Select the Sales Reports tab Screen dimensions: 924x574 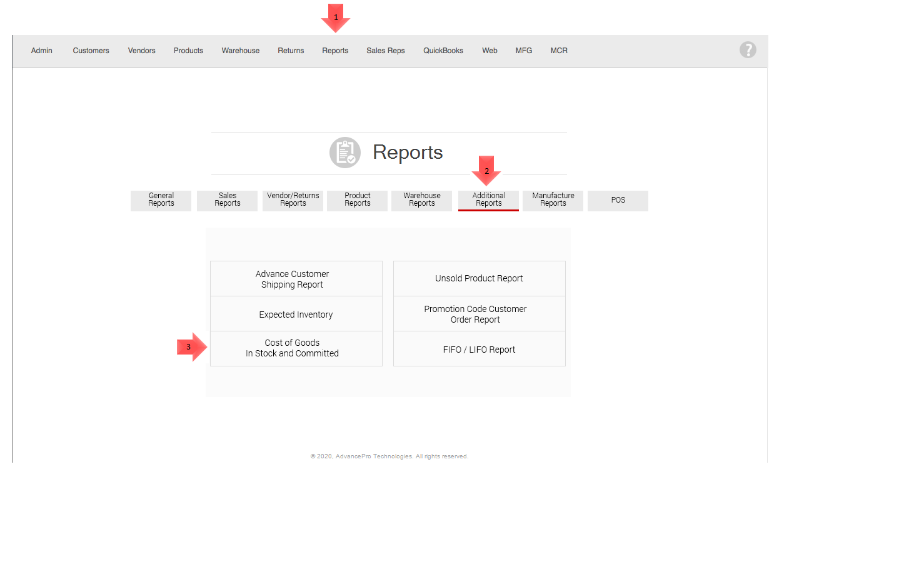click(227, 200)
